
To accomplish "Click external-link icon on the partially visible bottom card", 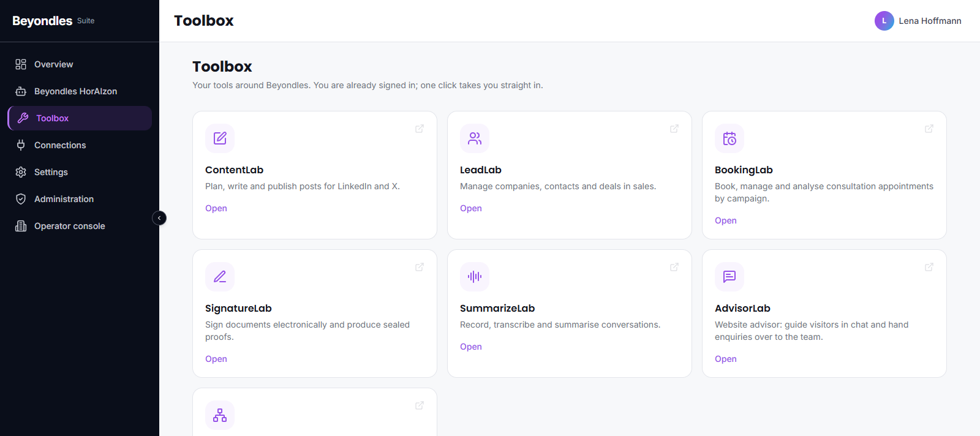I will (420, 405).
